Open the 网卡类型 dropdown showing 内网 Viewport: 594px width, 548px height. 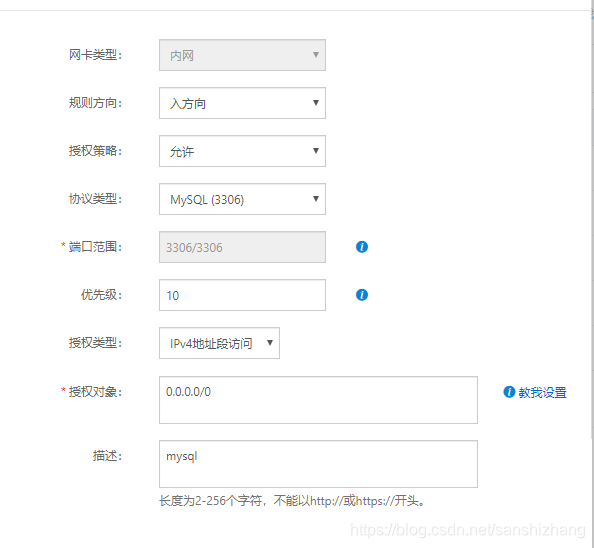[x=242, y=55]
